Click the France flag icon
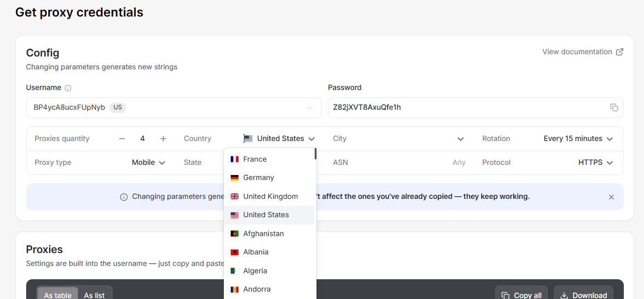This screenshot has height=299, width=644. tap(234, 159)
